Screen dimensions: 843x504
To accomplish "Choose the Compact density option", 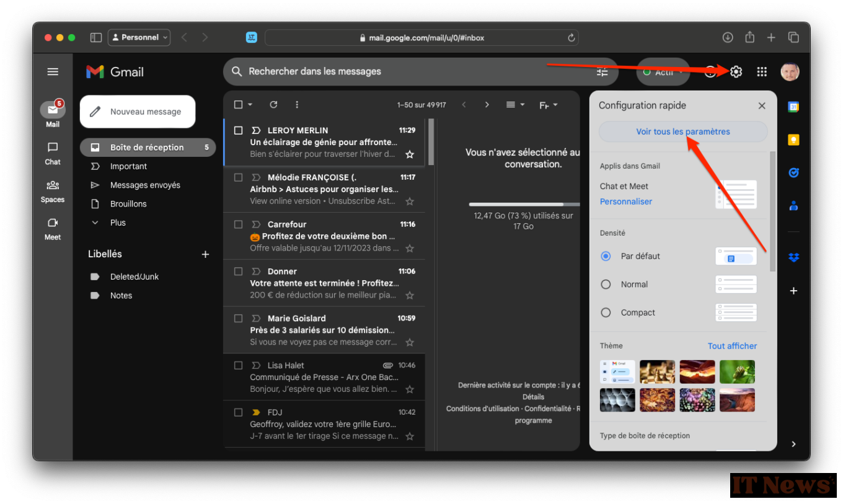I will [606, 312].
